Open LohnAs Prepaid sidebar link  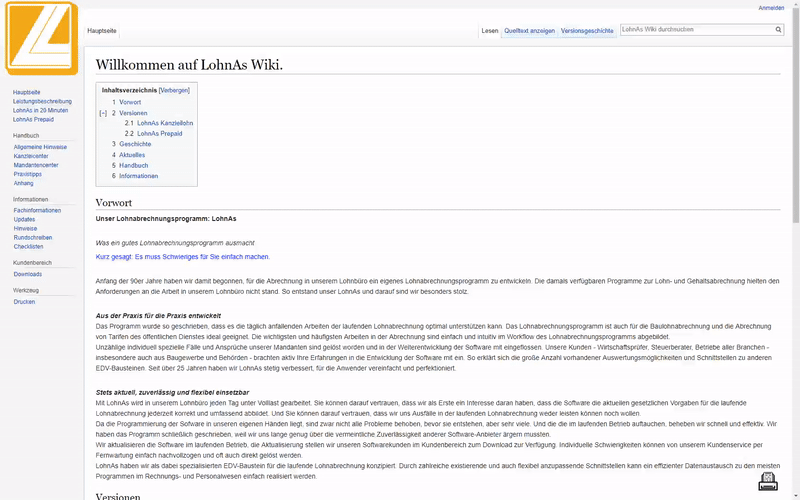[33, 119]
